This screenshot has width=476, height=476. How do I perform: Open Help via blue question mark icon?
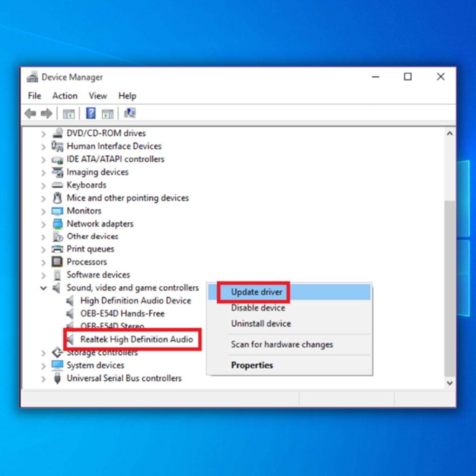click(91, 113)
